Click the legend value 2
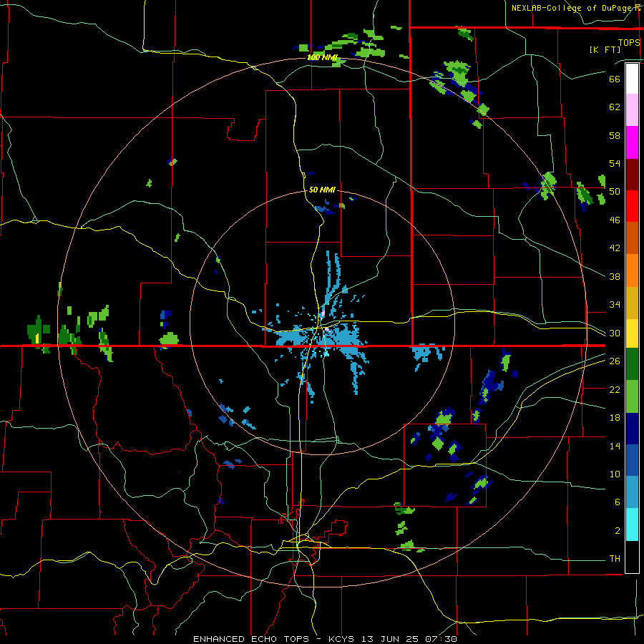This screenshot has width=644, height=644. pyautogui.click(x=617, y=531)
